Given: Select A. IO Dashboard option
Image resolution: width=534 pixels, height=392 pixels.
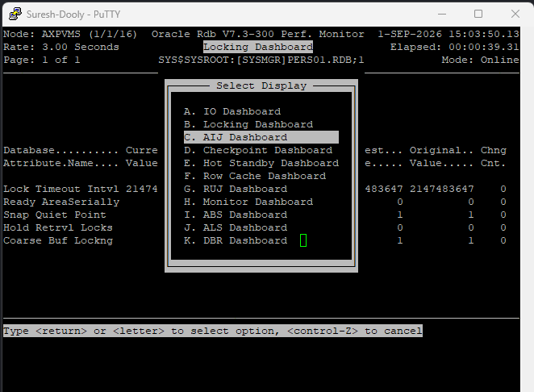Looking at the screenshot, I should tap(232, 111).
